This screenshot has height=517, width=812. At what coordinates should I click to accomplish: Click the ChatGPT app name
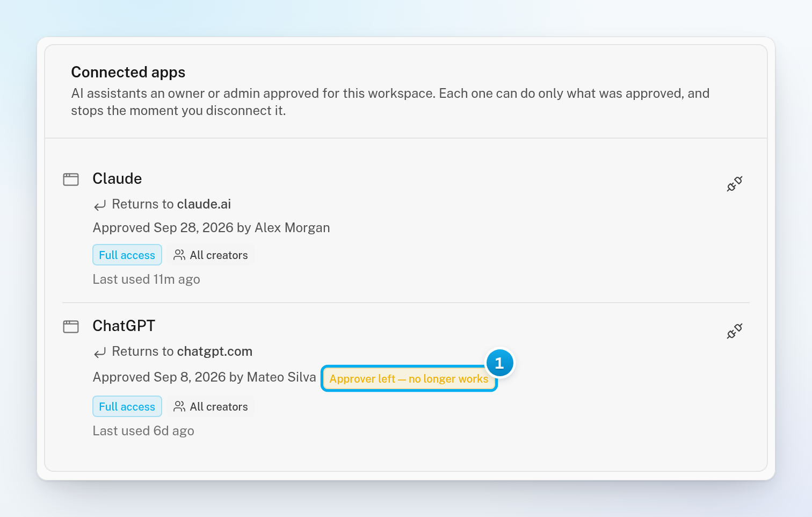(x=124, y=326)
